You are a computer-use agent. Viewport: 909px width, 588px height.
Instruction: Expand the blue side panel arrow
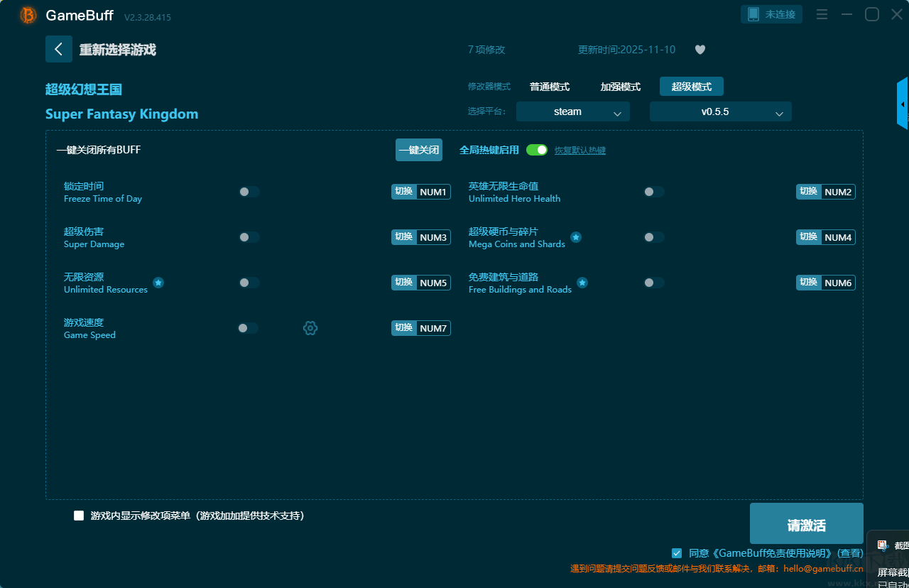903,104
